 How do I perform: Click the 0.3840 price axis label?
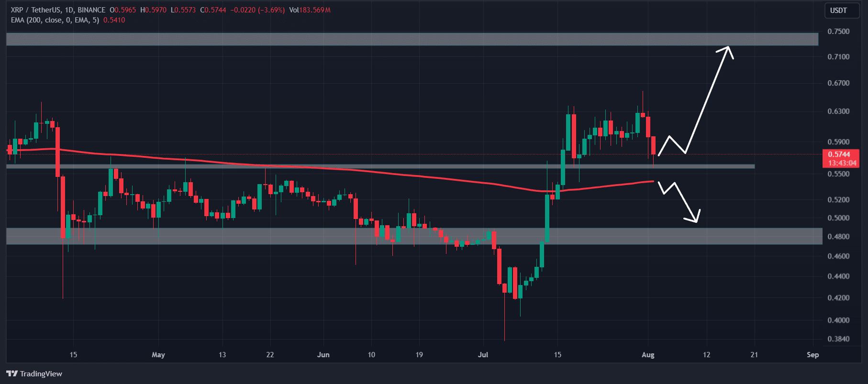(838, 339)
